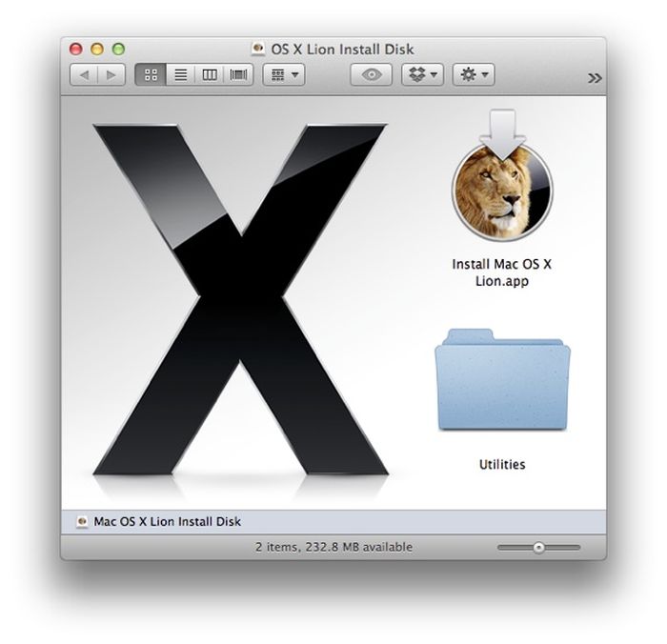667x644 pixels.
Task: Show hidden toolbar items with the chevron
Action: [595, 78]
